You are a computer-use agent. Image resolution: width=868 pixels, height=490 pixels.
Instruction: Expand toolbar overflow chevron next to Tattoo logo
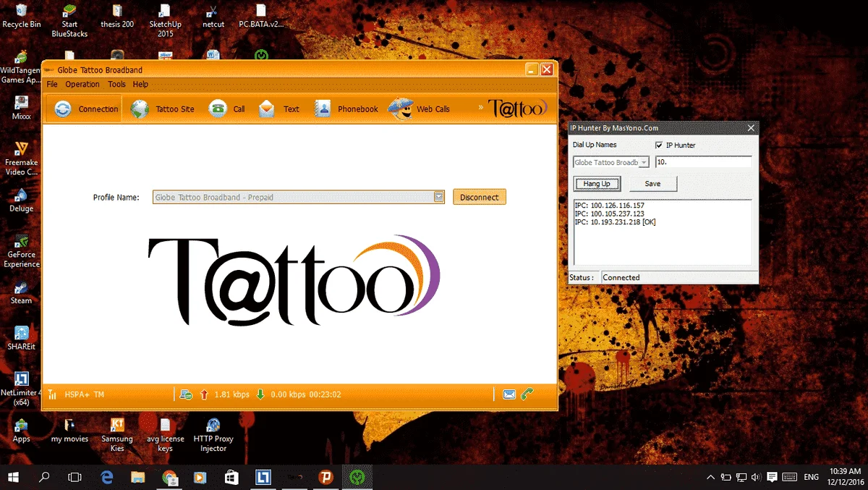pos(481,109)
